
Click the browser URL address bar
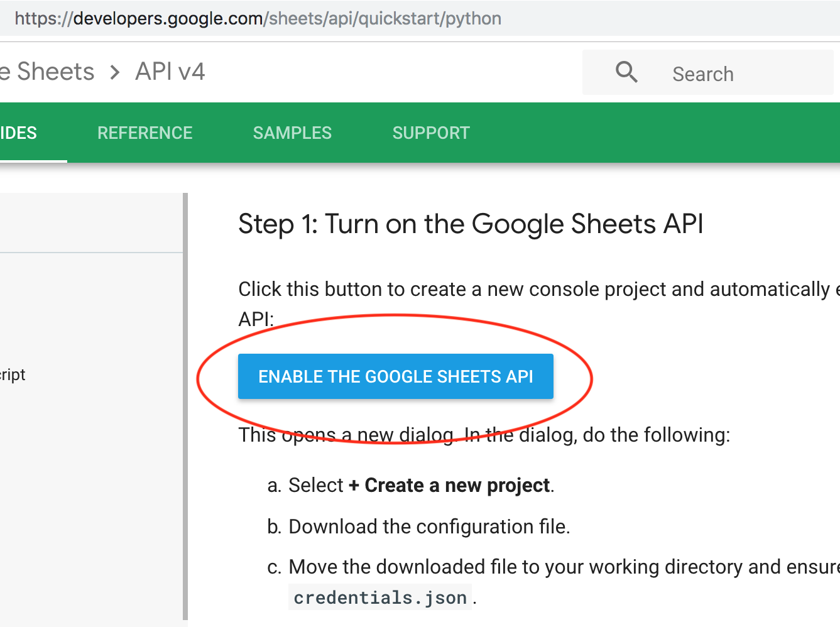pyautogui.click(x=258, y=18)
